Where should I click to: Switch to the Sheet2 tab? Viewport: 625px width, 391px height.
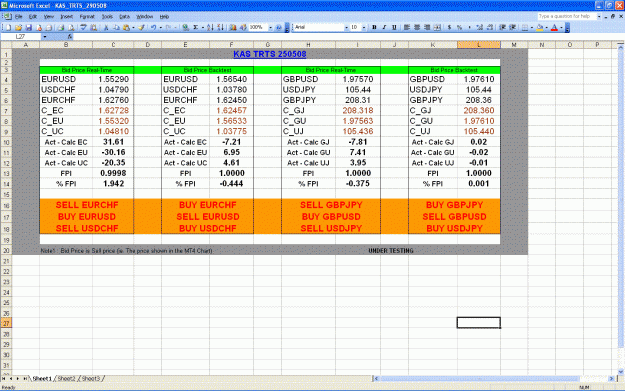(x=66, y=379)
